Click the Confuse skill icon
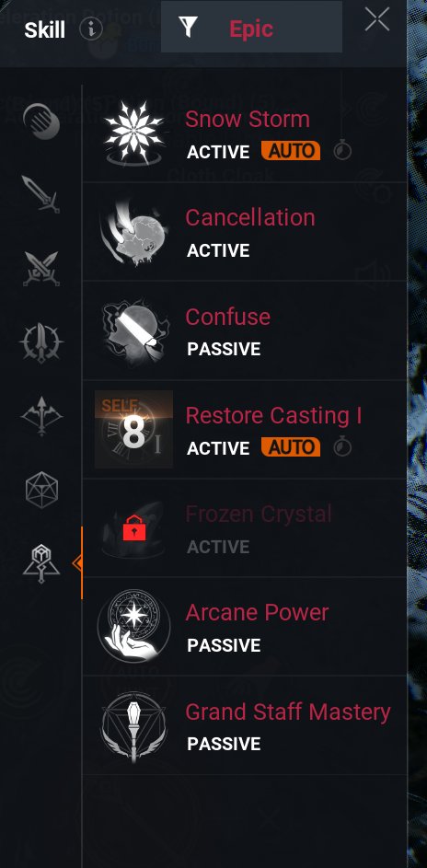427x868 pixels. click(x=133, y=330)
